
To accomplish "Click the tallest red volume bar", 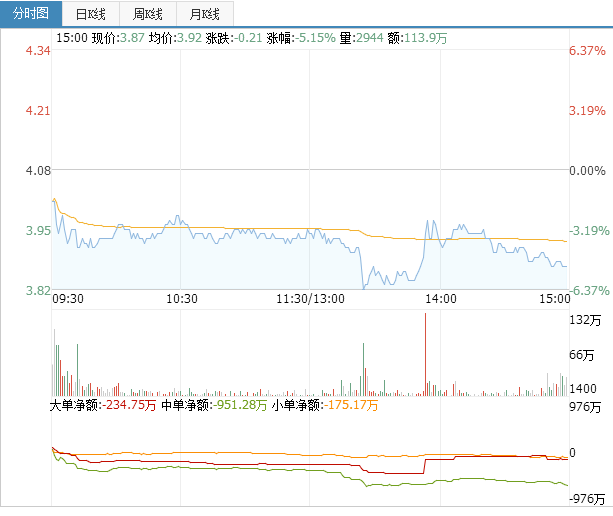I will [x=425, y=354].
